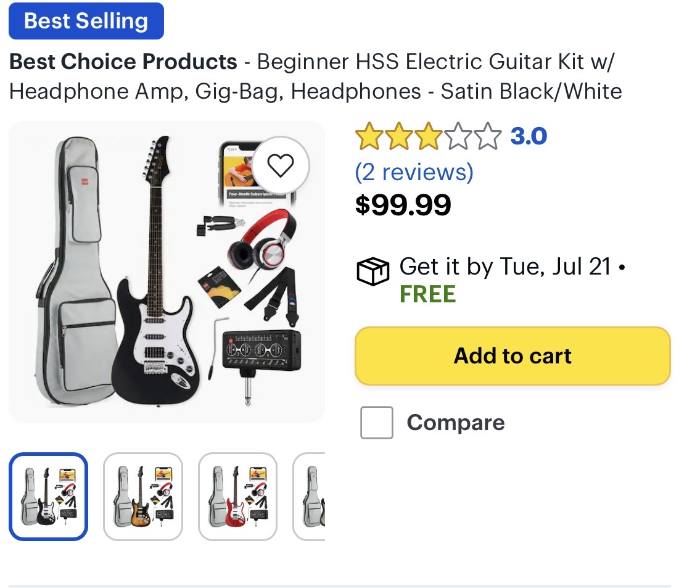Click the third gold rating star

pyautogui.click(x=427, y=136)
